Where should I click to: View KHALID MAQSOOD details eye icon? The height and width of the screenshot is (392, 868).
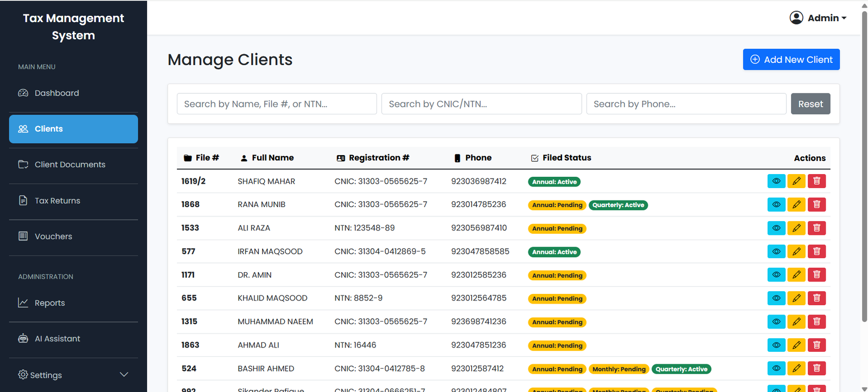click(x=776, y=298)
